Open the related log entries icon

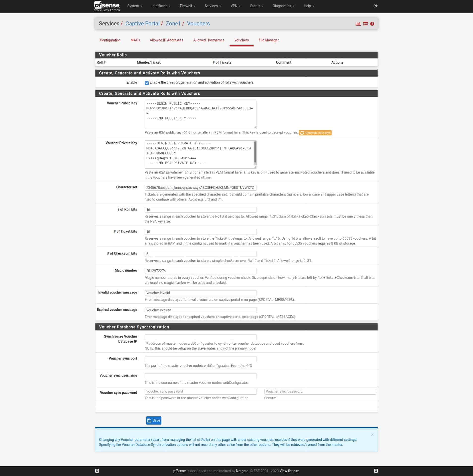[x=365, y=24]
